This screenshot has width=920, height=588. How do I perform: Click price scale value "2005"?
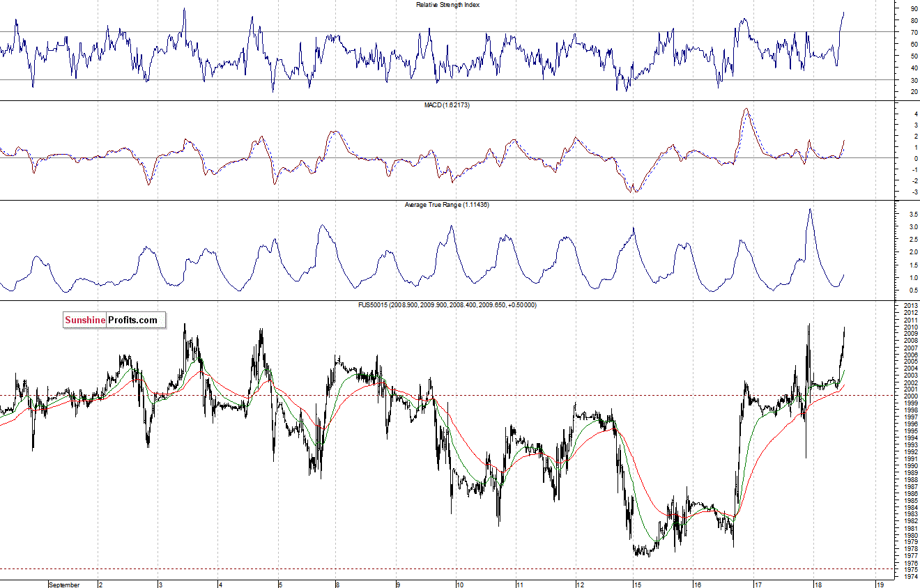tap(910, 362)
